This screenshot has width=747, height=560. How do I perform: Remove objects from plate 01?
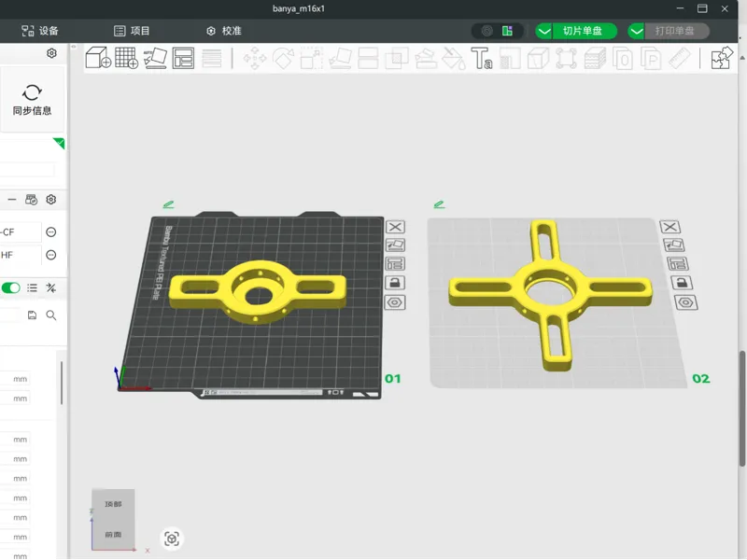click(395, 227)
